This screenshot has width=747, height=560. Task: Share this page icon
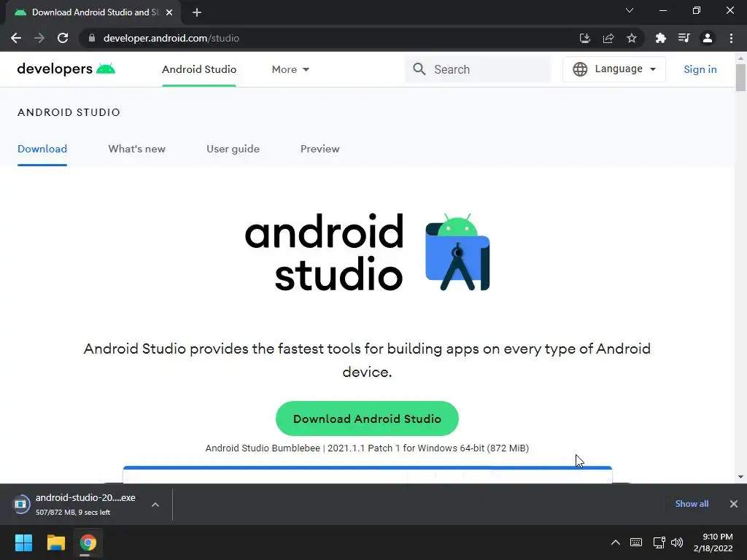click(x=608, y=38)
